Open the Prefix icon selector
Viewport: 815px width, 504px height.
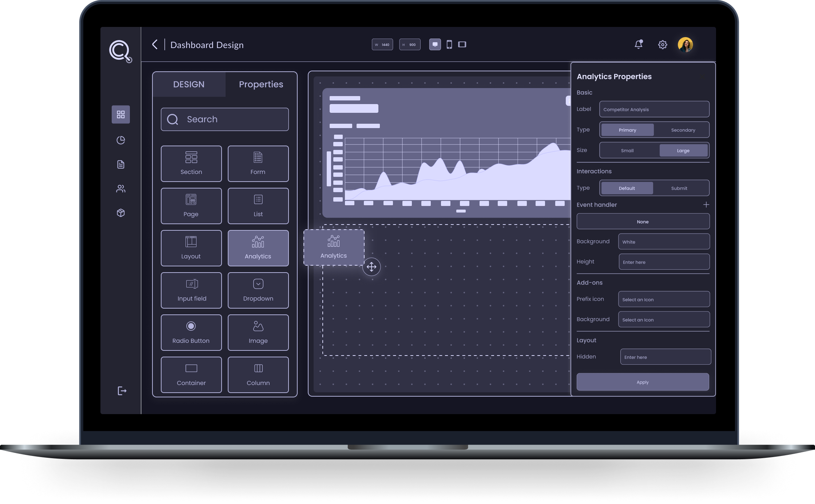[664, 299]
